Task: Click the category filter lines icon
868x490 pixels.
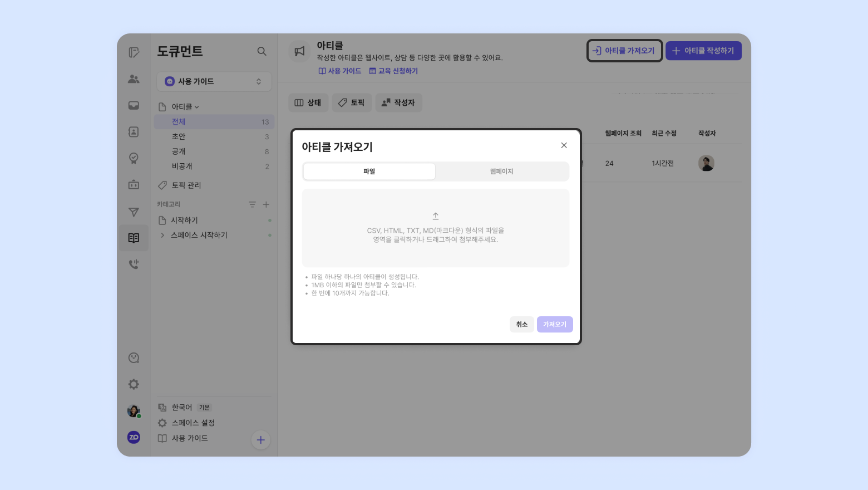Action: click(252, 204)
